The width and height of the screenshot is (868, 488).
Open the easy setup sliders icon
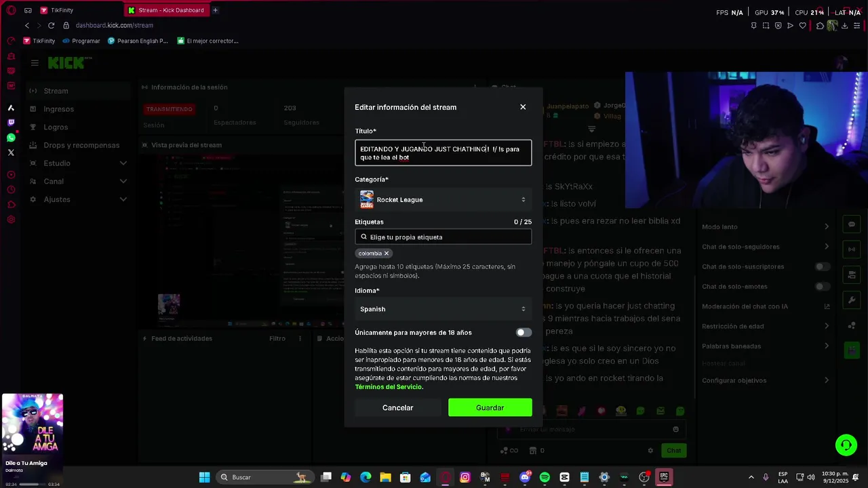(x=857, y=26)
